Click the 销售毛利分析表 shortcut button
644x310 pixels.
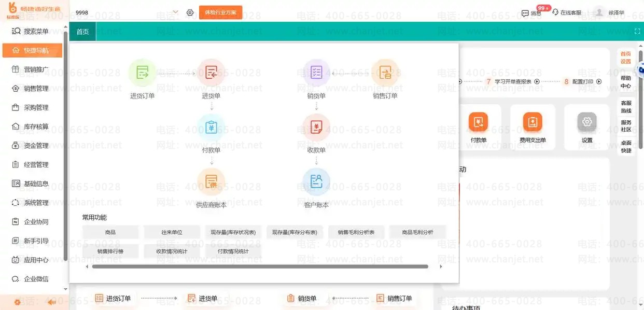coord(356,232)
